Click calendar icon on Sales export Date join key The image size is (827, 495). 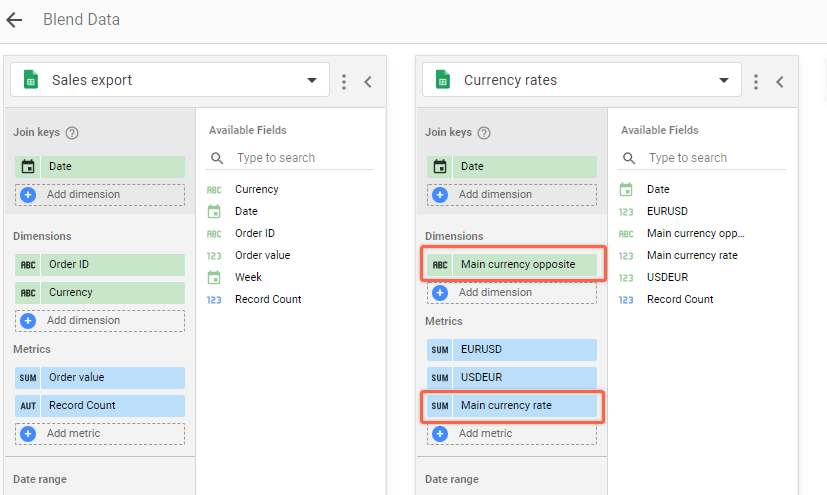28,167
